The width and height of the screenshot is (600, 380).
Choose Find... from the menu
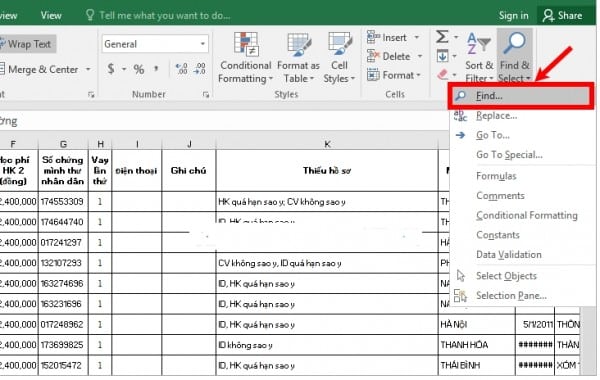point(521,96)
